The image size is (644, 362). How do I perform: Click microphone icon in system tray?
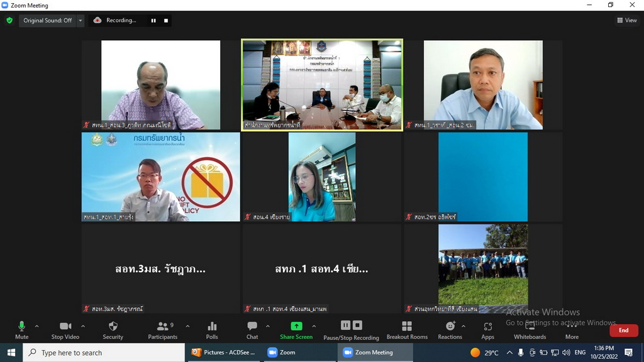coord(521,353)
